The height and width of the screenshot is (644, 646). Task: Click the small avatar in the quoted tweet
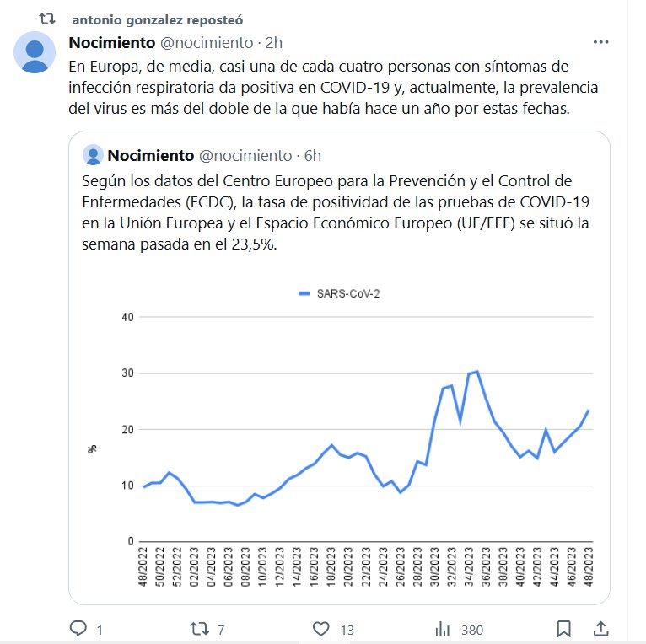pos(93,155)
